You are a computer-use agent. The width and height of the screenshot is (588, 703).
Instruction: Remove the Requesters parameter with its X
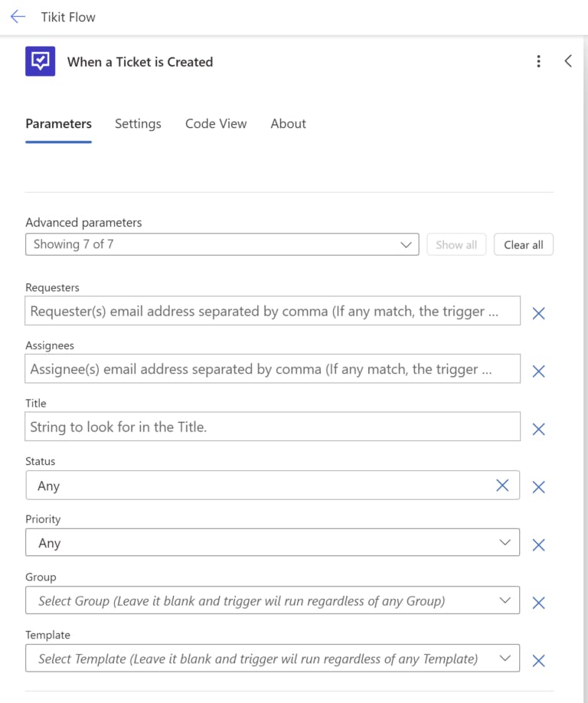(538, 313)
